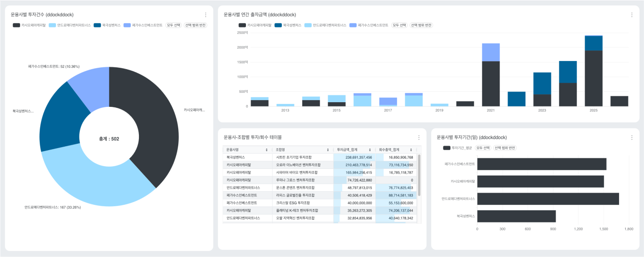Viewport: 644px width, 257px height.
Task: Toggle 페가수스인베스트먼트 legend in annual bar chart
Action: pyautogui.click(x=369, y=25)
